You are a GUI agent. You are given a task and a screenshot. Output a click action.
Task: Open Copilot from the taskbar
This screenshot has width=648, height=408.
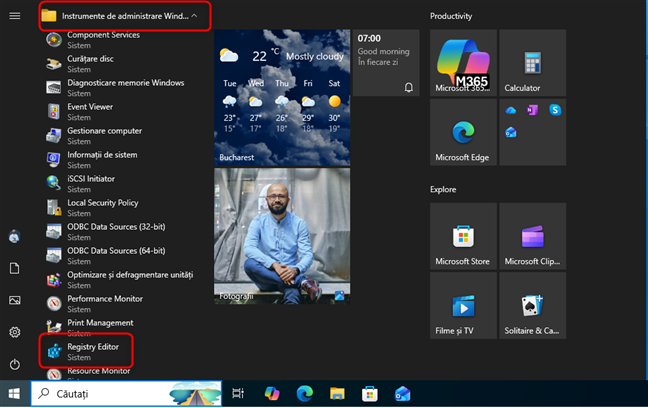(x=272, y=394)
